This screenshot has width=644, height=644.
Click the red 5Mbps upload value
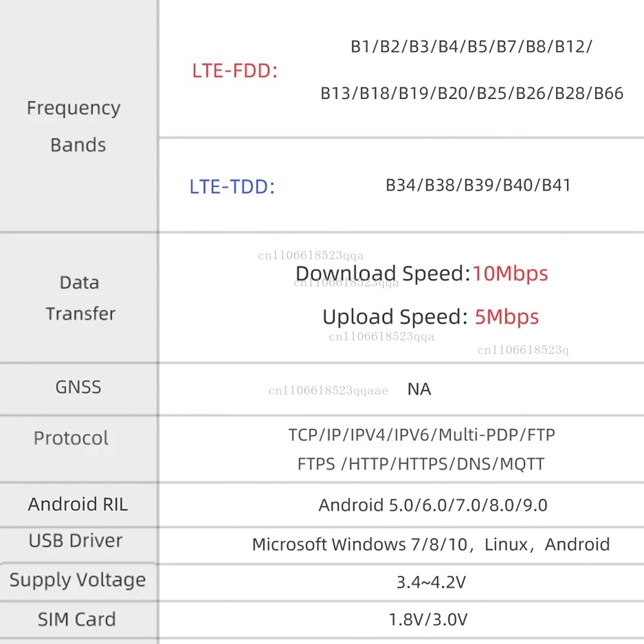point(507,317)
